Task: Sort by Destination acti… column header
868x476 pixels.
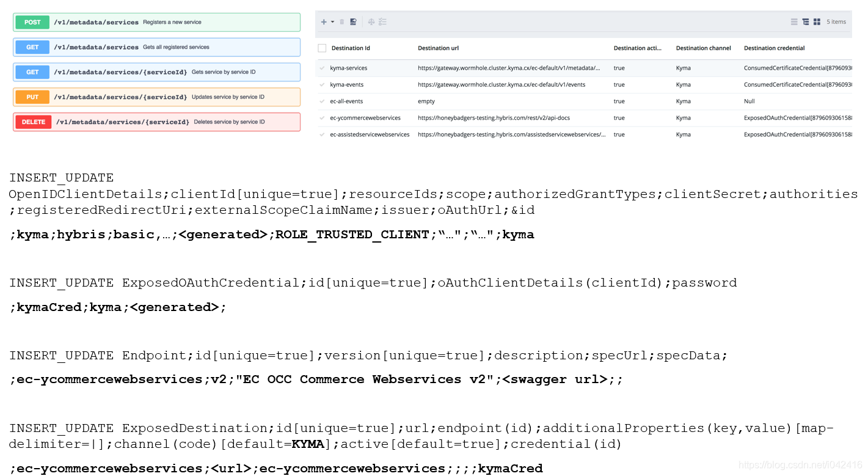Action: click(638, 48)
